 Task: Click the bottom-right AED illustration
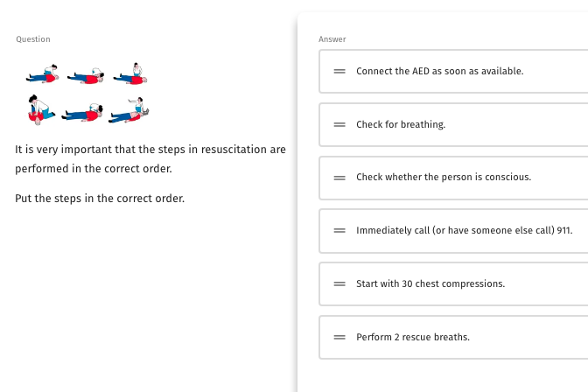click(x=129, y=110)
